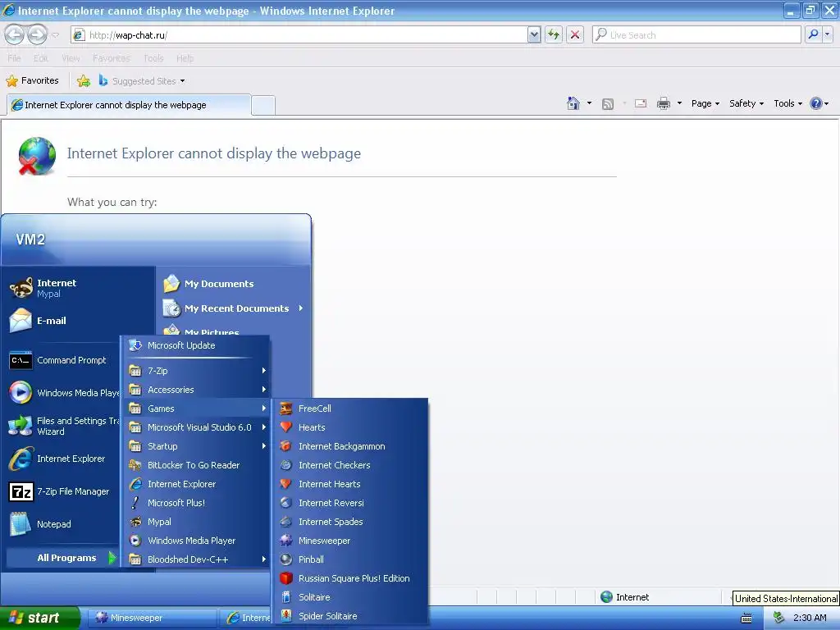Click the Read Mail toolbar icon

pyautogui.click(x=640, y=103)
